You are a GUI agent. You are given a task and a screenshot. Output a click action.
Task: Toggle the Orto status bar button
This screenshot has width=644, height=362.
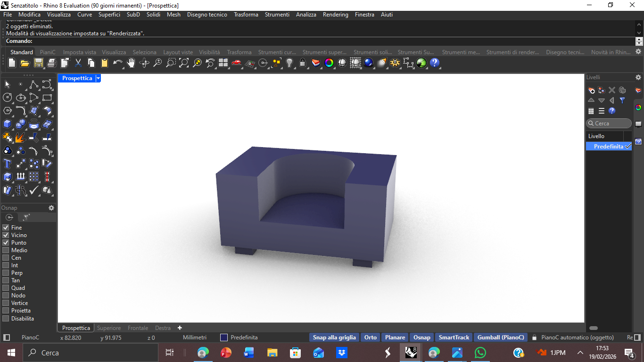click(371, 337)
